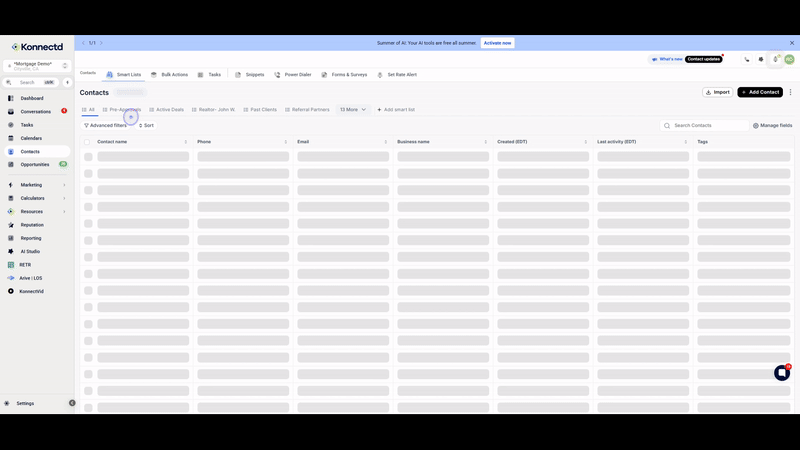Select the Active Deals smart list
This screenshot has width=800, height=450.
166,110
